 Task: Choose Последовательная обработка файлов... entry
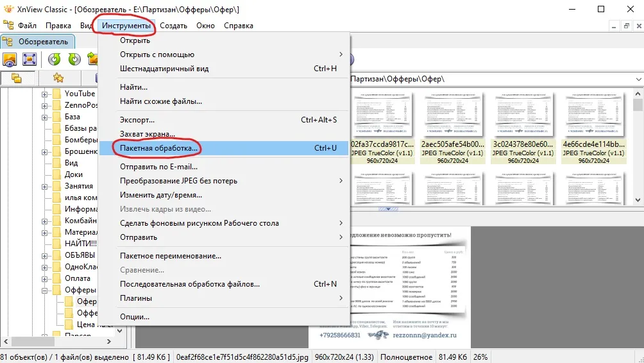(x=225, y=284)
